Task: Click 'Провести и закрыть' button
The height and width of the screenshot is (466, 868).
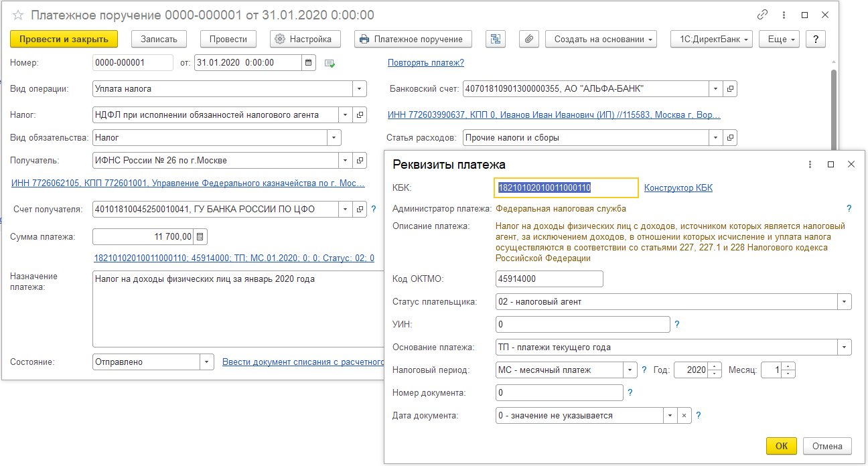Action: click(x=64, y=40)
